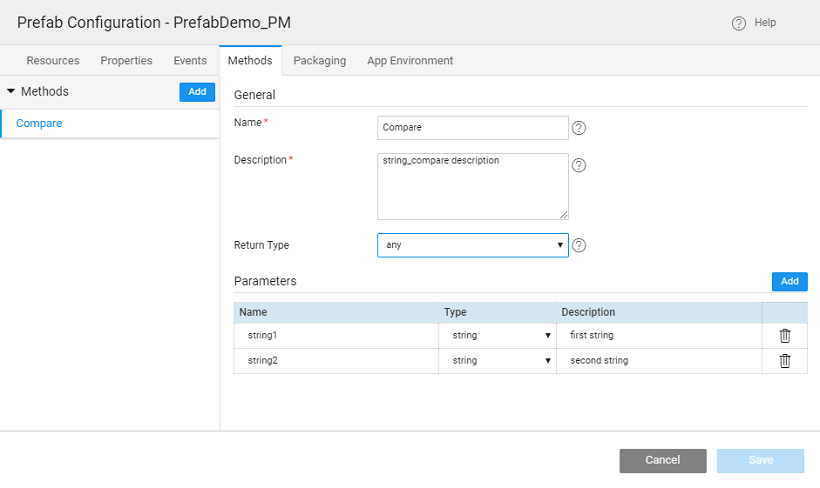This screenshot has width=820, height=488.
Task: Open Type dropdown for string2
Action: (497, 361)
